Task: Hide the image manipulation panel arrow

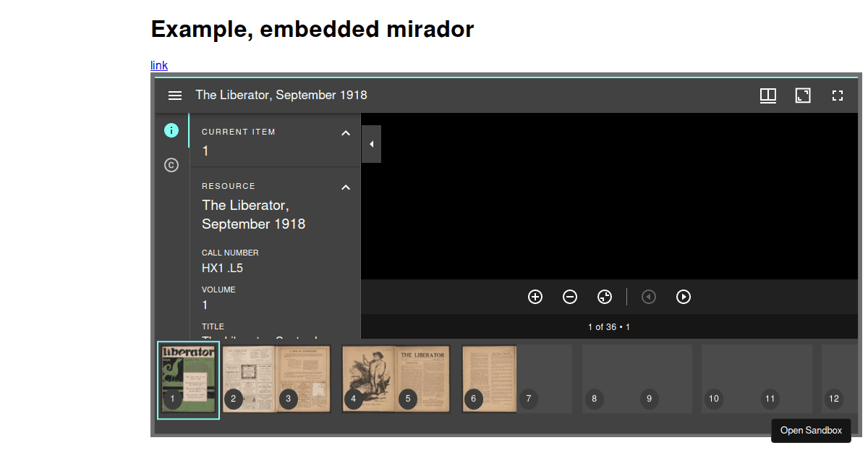Action: coord(371,143)
